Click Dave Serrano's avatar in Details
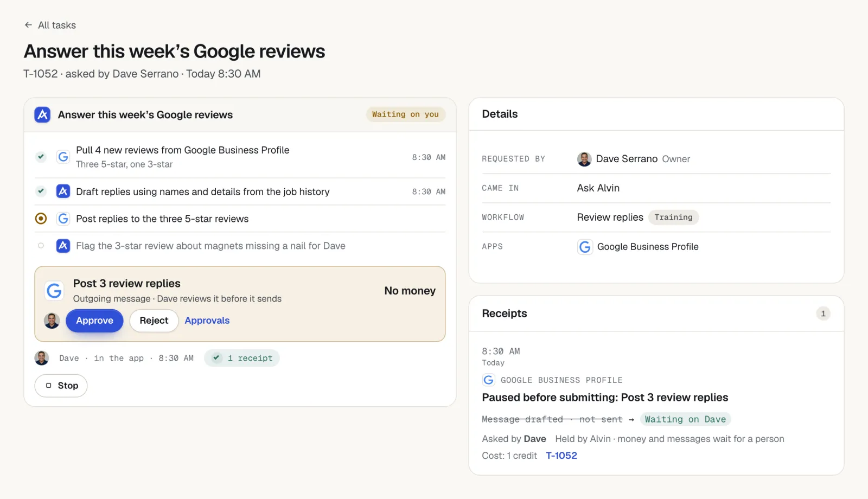 [x=584, y=159]
